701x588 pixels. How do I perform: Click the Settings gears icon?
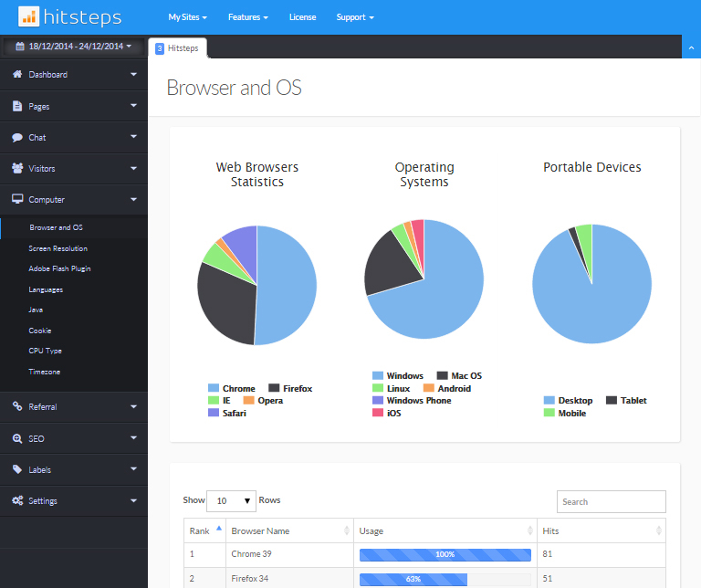click(x=17, y=500)
